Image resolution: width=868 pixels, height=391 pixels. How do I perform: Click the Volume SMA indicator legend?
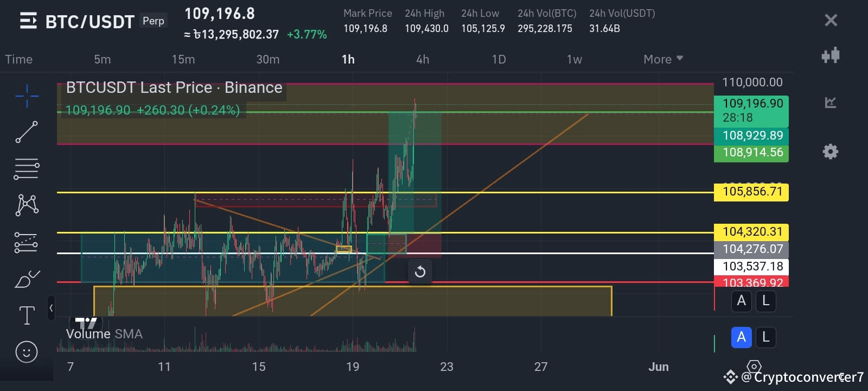[104, 333]
